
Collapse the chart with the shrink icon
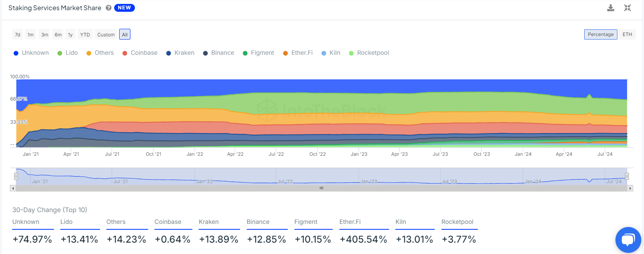(x=628, y=8)
